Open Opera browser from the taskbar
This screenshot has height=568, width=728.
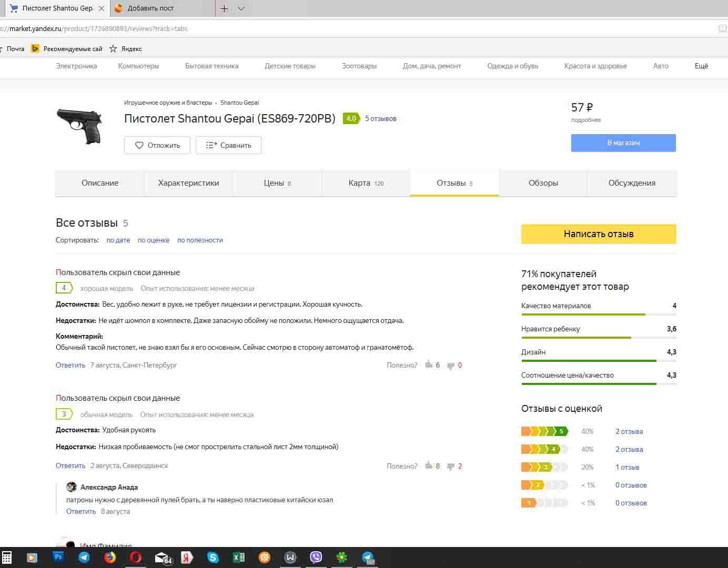pyautogui.click(x=135, y=557)
